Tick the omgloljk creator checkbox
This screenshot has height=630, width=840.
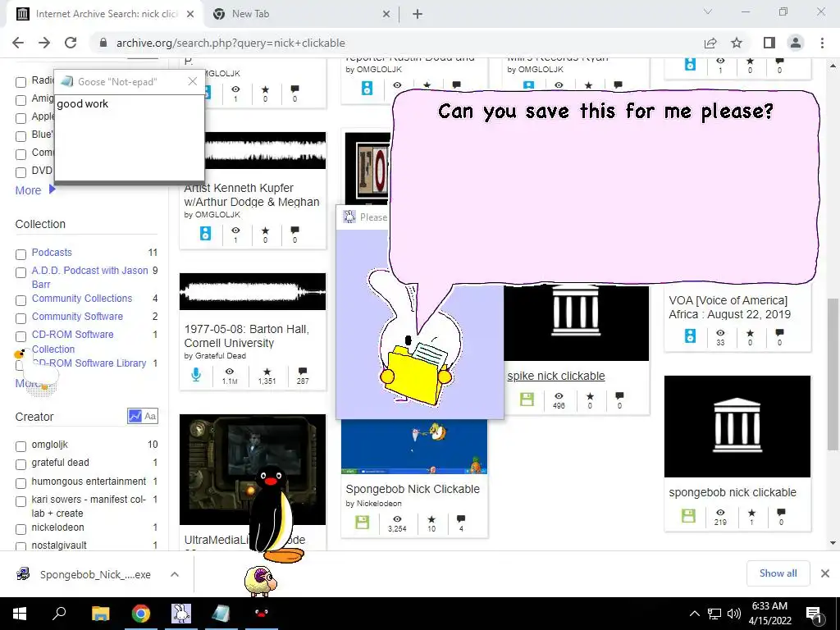21,446
